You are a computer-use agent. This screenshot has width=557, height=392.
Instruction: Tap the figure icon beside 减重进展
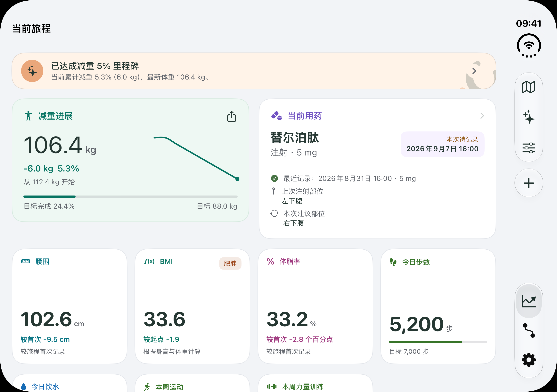pos(28,116)
